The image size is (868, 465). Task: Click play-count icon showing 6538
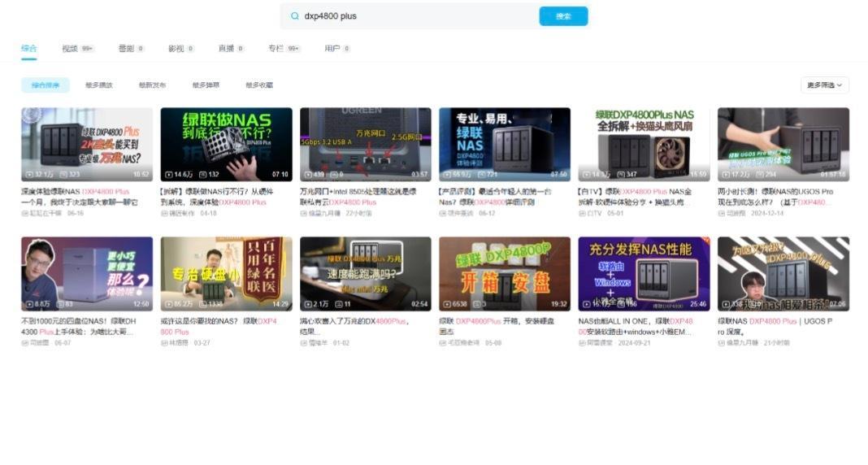pos(447,304)
